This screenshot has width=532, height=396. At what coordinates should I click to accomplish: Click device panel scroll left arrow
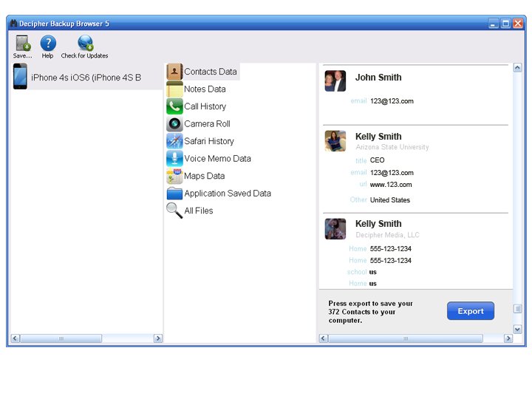point(16,338)
